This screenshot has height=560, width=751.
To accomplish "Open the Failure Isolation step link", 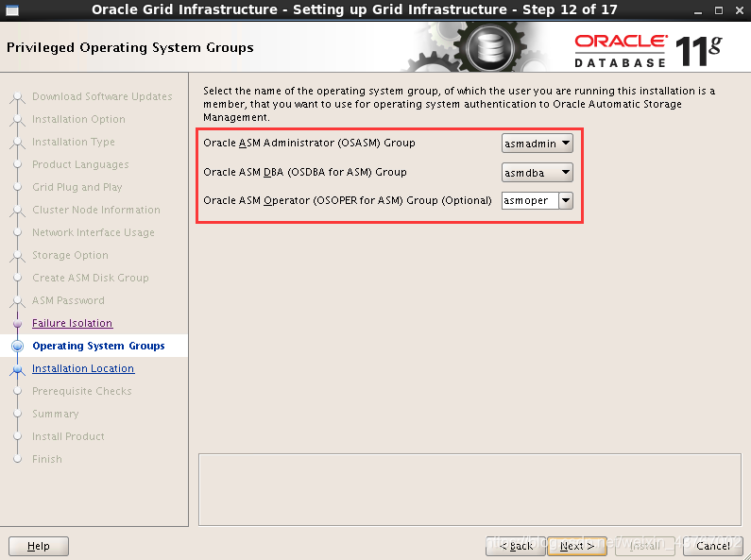I will click(73, 323).
